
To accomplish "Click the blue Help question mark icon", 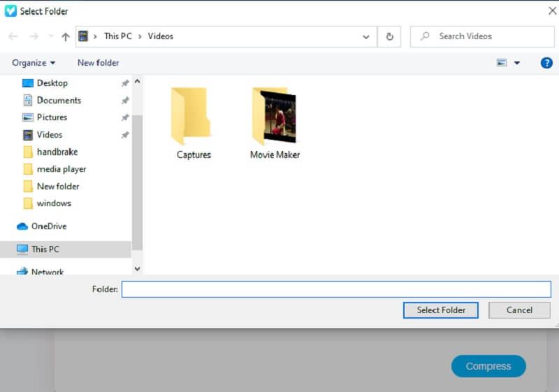I will point(546,63).
